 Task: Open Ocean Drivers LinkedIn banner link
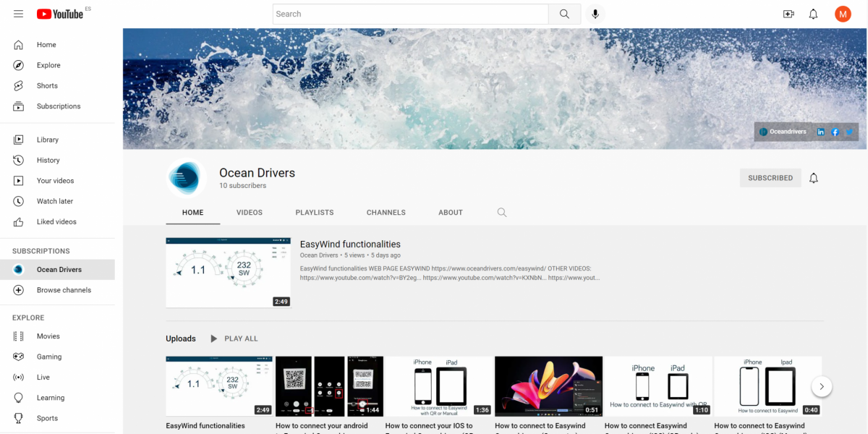[x=820, y=132]
